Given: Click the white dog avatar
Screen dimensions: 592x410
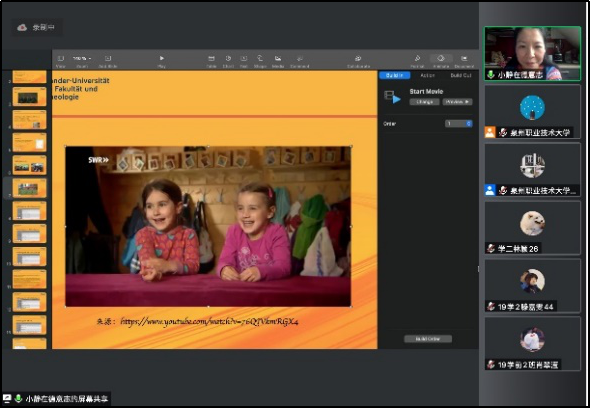Looking at the screenshot, I should 532,223.
